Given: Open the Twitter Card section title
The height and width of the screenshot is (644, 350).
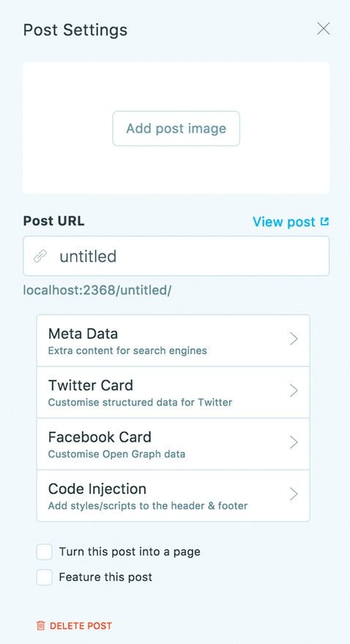Looking at the screenshot, I should pos(91,385).
